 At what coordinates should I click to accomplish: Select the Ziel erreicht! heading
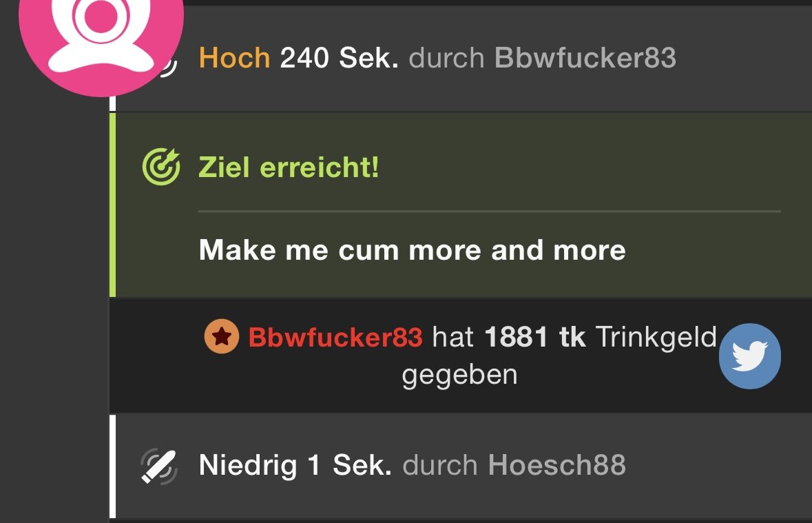coord(289,167)
